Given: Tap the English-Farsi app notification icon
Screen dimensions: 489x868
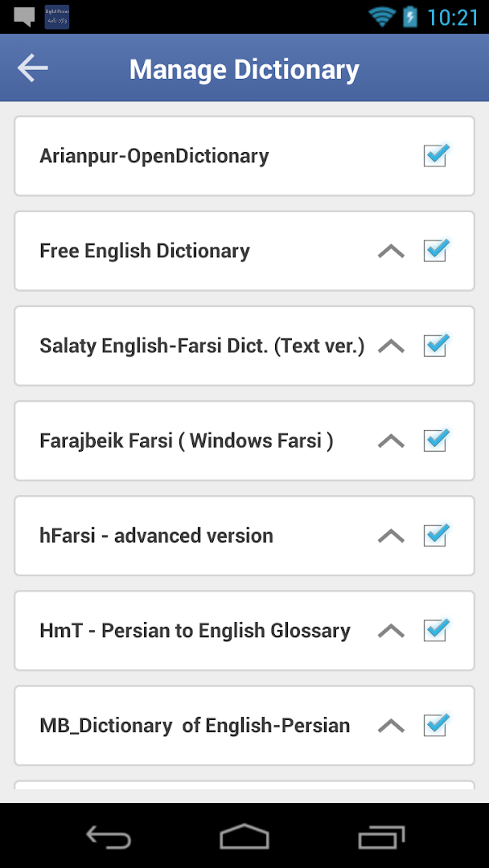Looking at the screenshot, I should (55, 16).
